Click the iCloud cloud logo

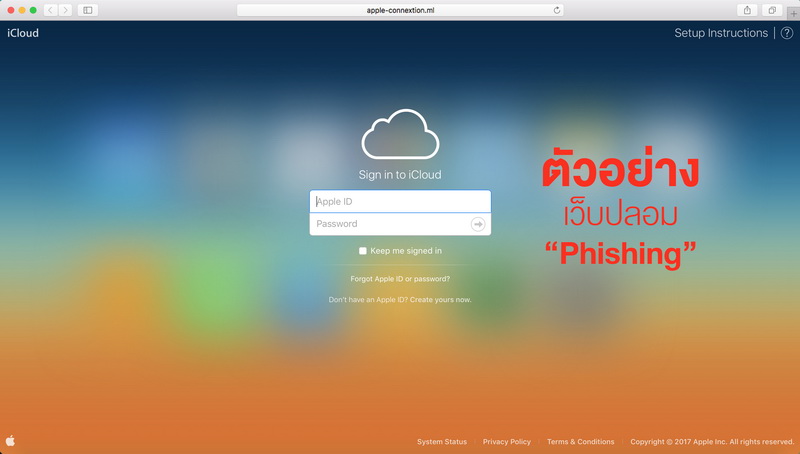(400, 134)
